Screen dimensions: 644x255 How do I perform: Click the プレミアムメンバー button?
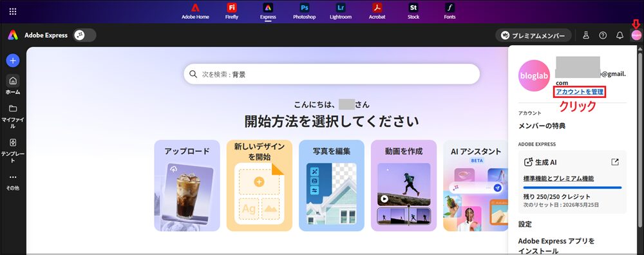(533, 35)
